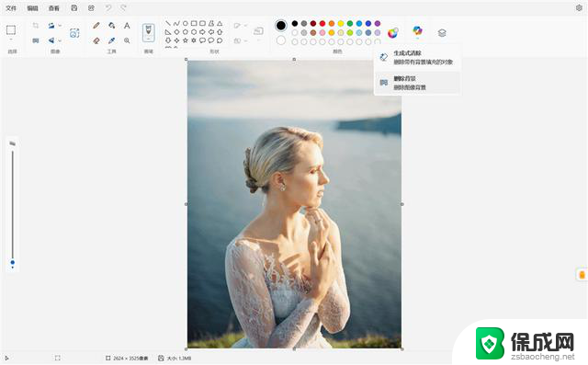Select the large black primary color circle
The height and width of the screenshot is (365, 588).
[281, 26]
